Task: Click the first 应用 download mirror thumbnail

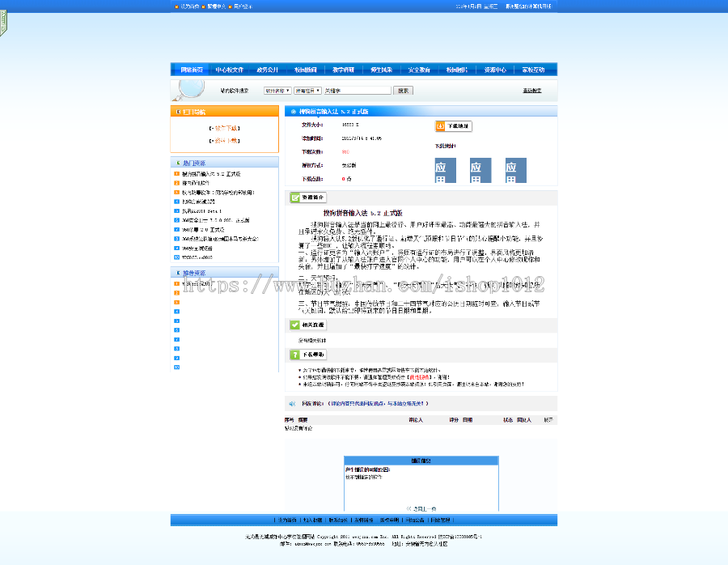Action: pyautogui.click(x=445, y=170)
